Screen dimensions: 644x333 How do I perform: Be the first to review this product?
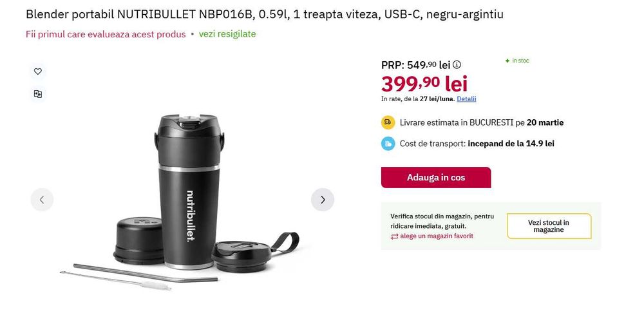[x=106, y=34]
